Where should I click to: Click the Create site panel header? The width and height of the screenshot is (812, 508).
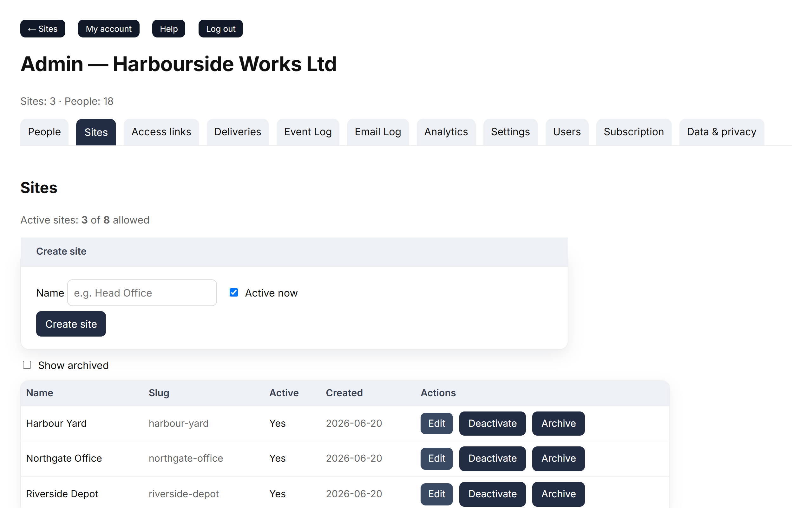(294, 252)
